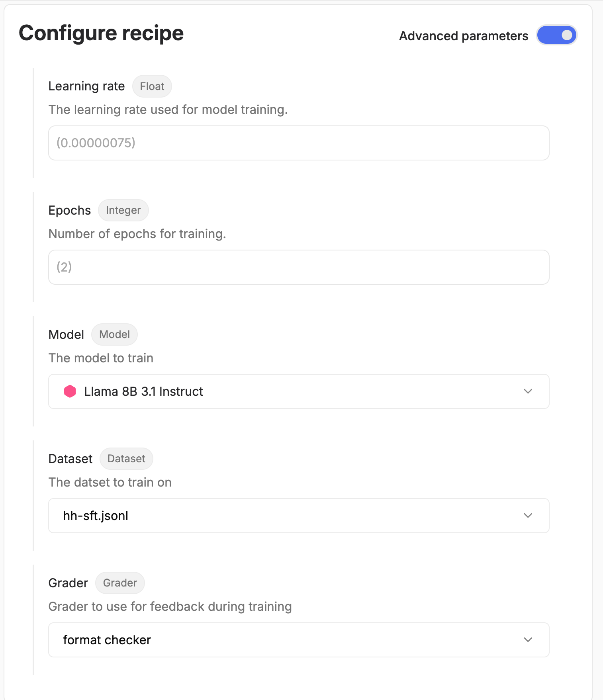The width and height of the screenshot is (603, 700).
Task: Toggle the Advanced parameters switch
Action: point(556,35)
